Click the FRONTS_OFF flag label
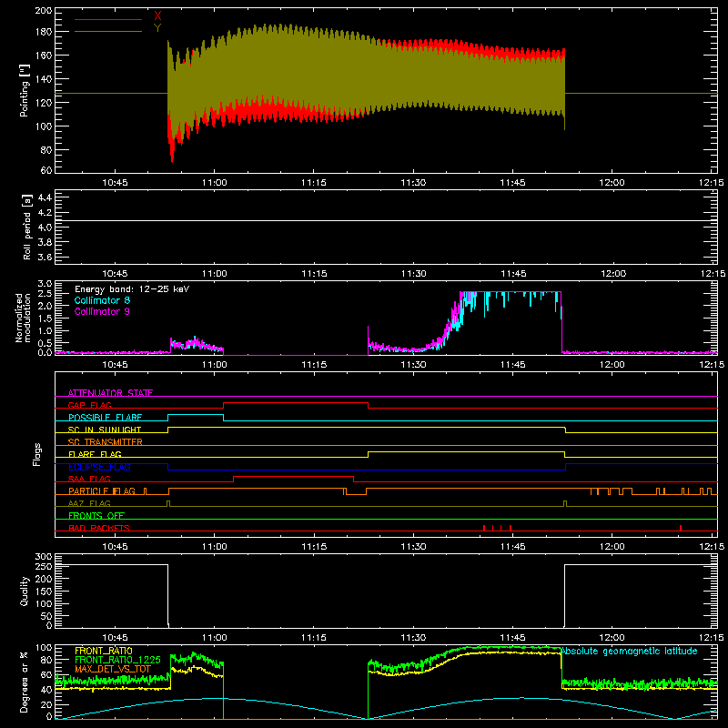 pyautogui.click(x=96, y=515)
